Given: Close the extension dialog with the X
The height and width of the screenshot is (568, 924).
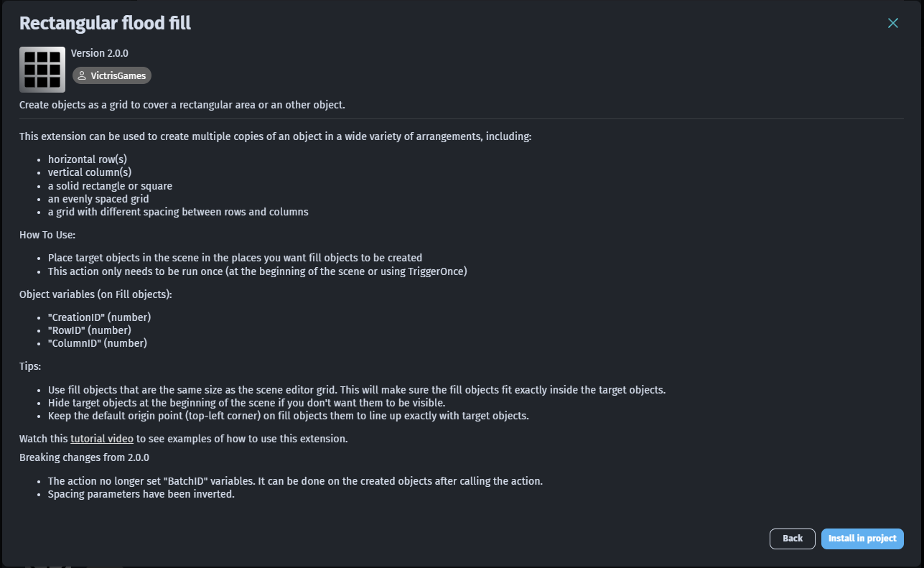Looking at the screenshot, I should pos(893,23).
